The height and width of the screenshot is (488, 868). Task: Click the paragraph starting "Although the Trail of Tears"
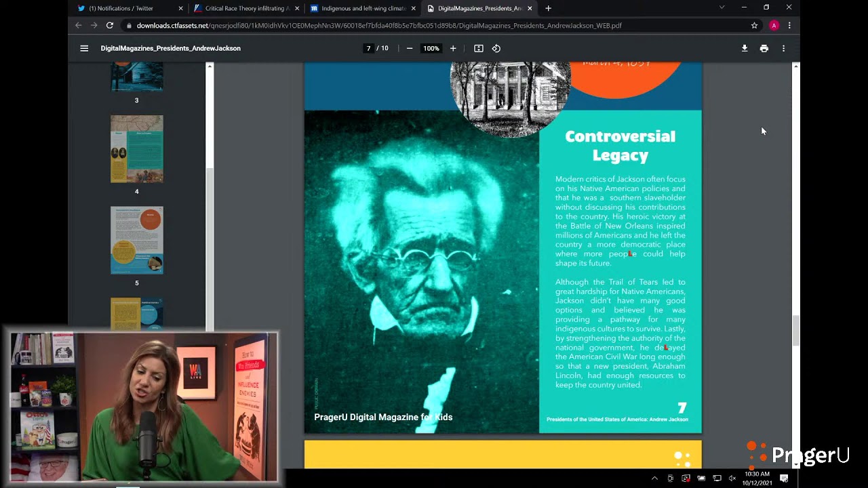tap(620, 333)
